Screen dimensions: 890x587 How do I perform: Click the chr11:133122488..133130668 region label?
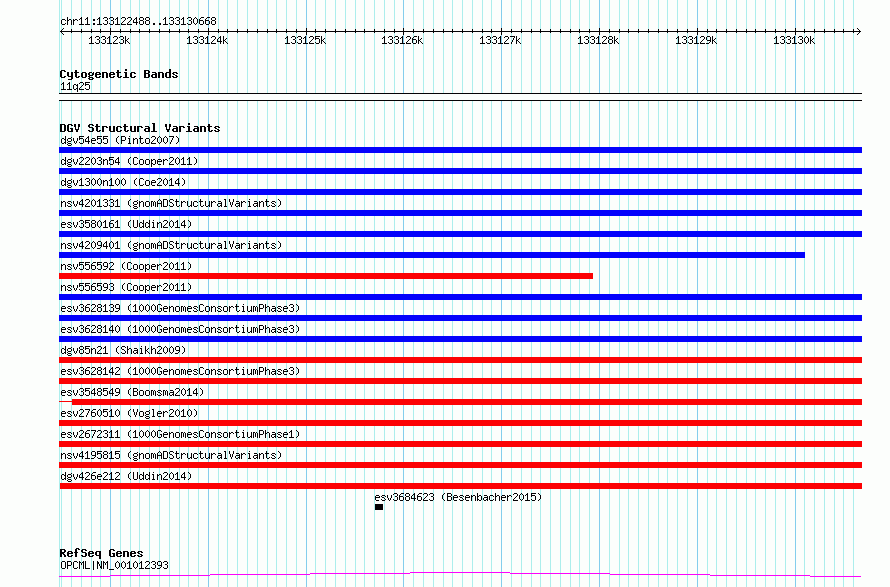[x=138, y=22]
